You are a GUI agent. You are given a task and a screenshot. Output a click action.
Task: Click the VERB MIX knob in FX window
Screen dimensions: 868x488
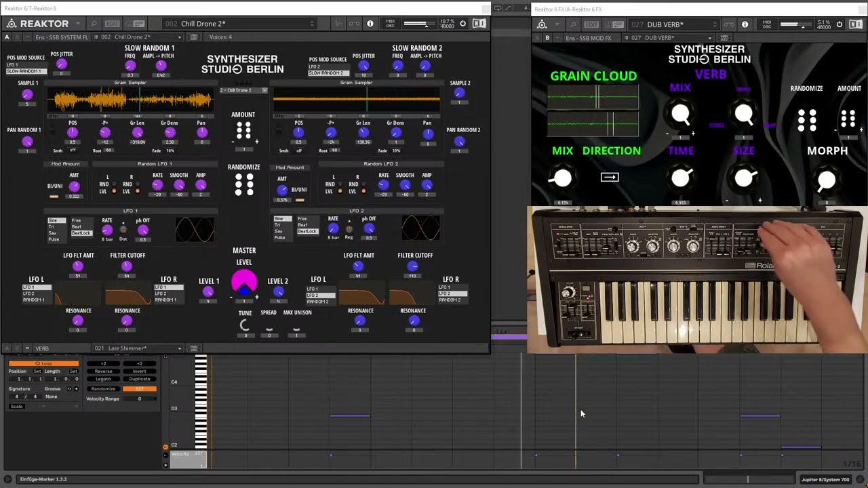tap(681, 114)
